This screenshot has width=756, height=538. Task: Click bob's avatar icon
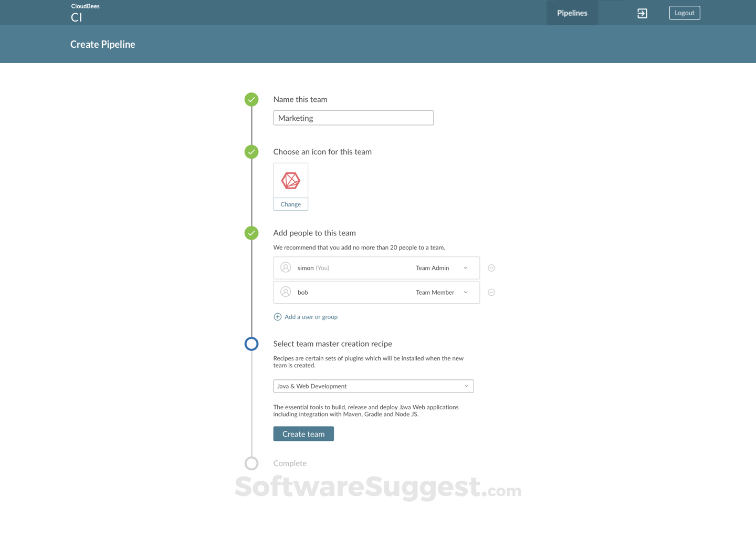(x=286, y=292)
